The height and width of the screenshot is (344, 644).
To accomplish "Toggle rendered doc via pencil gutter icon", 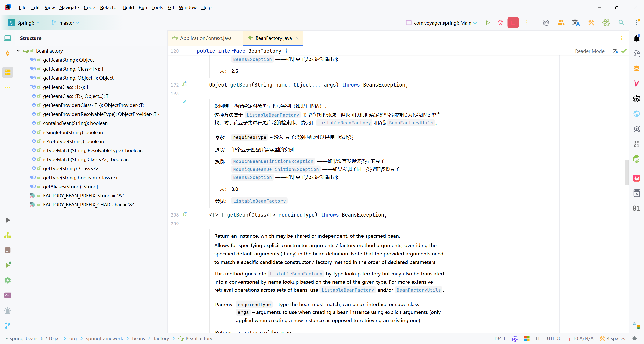I will 184,102.
